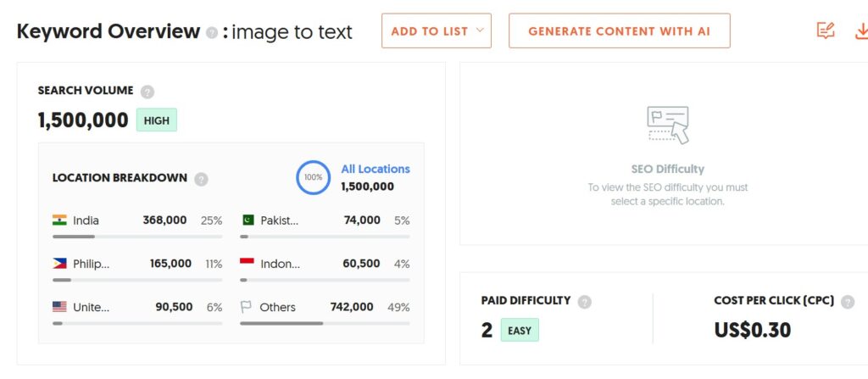Click the Others flag icon
The height and width of the screenshot is (379, 868).
[x=247, y=307]
